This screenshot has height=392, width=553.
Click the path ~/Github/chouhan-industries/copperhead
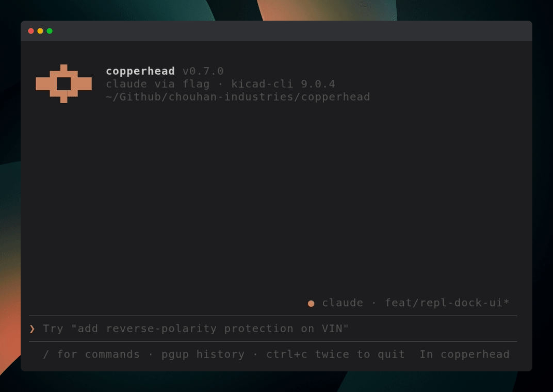[238, 97]
